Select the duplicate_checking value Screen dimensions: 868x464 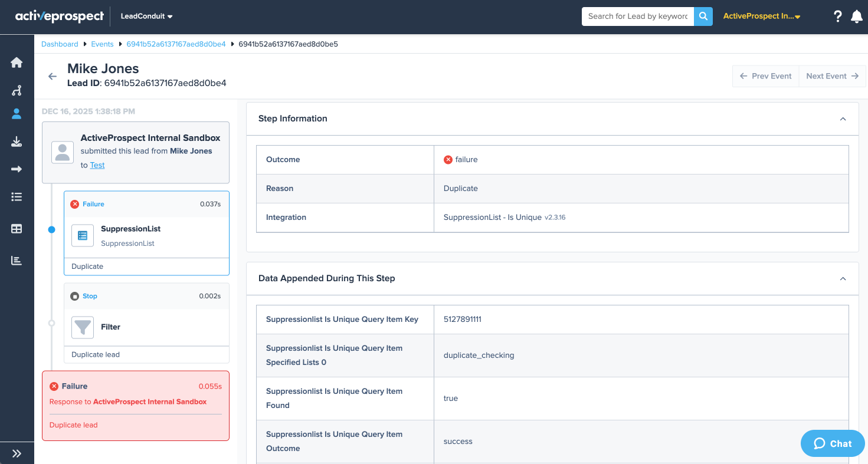(479, 355)
